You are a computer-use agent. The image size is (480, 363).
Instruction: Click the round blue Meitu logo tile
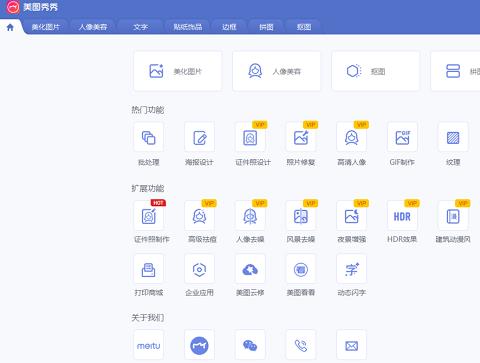(x=199, y=345)
